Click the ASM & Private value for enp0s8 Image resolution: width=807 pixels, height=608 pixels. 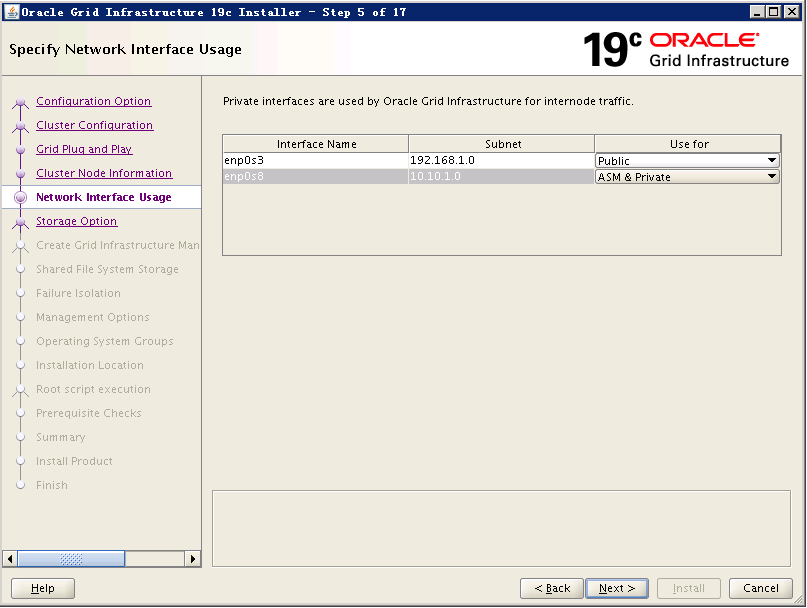(634, 177)
